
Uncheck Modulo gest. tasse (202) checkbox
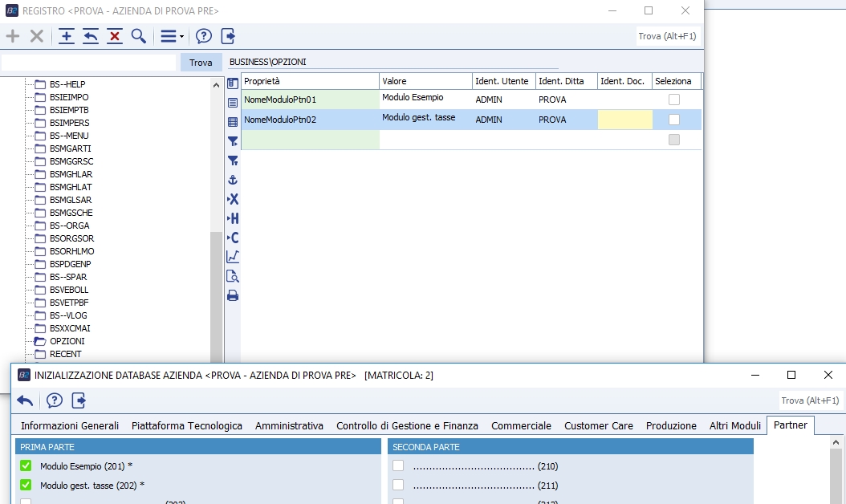click(26, 486)
